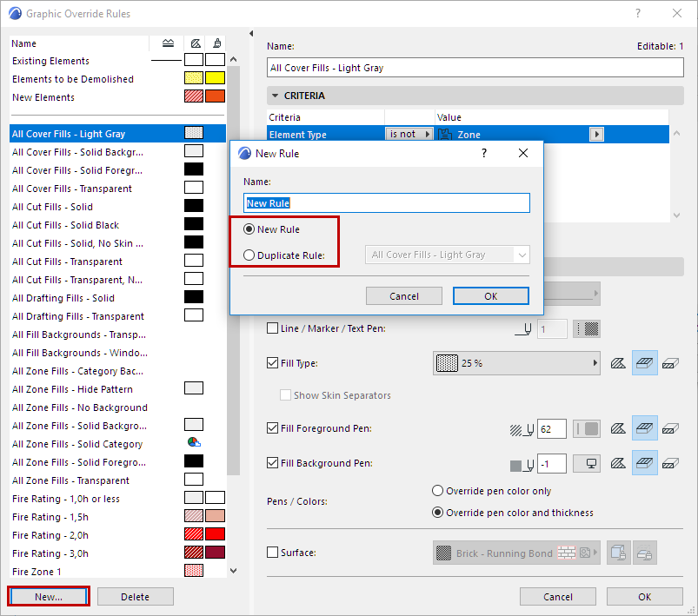Click the New Rule name input field

(387, 203)
